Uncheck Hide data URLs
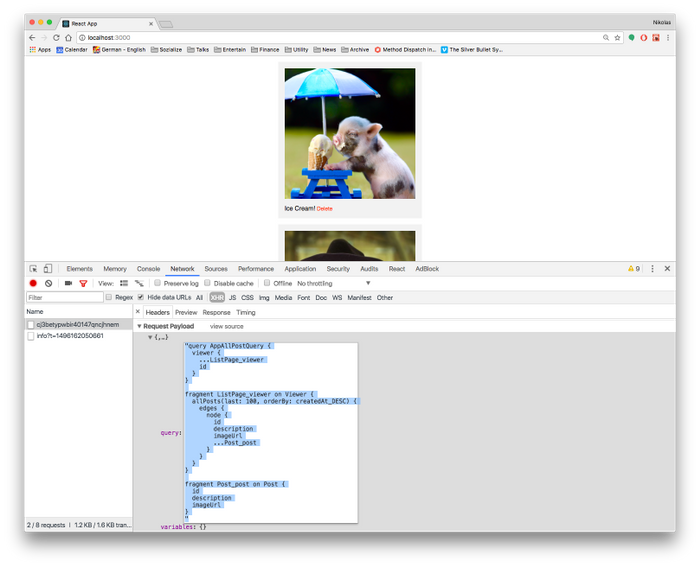This screenshot has height=567, width=700. pos(141,297)
